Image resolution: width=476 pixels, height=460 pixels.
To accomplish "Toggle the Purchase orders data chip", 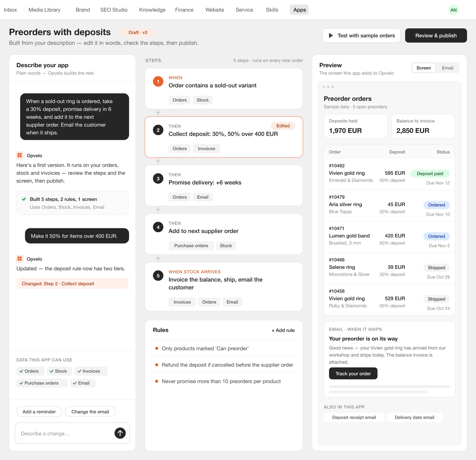I will (42, 383).
